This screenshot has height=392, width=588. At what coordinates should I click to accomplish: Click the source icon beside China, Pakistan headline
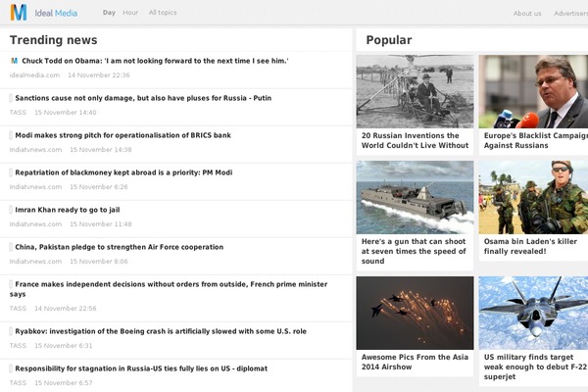point(11,247)
